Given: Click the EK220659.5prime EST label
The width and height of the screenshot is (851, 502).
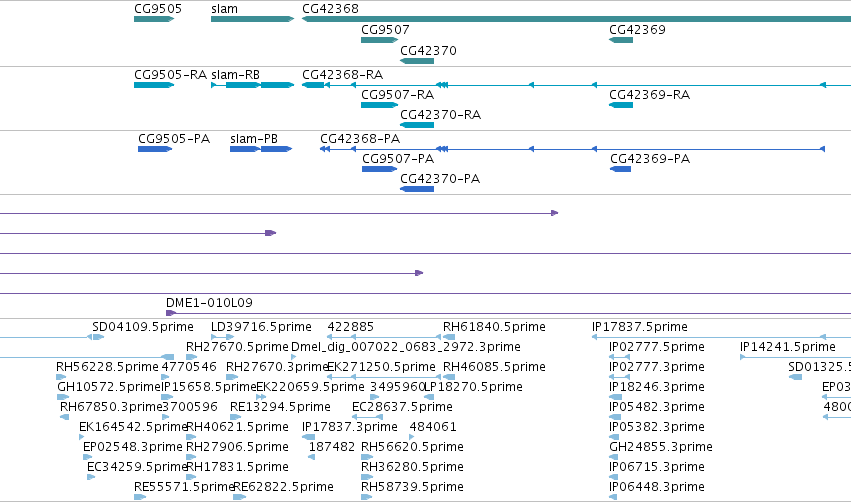Looking at the screenshot, I should (x=310, y=386).
